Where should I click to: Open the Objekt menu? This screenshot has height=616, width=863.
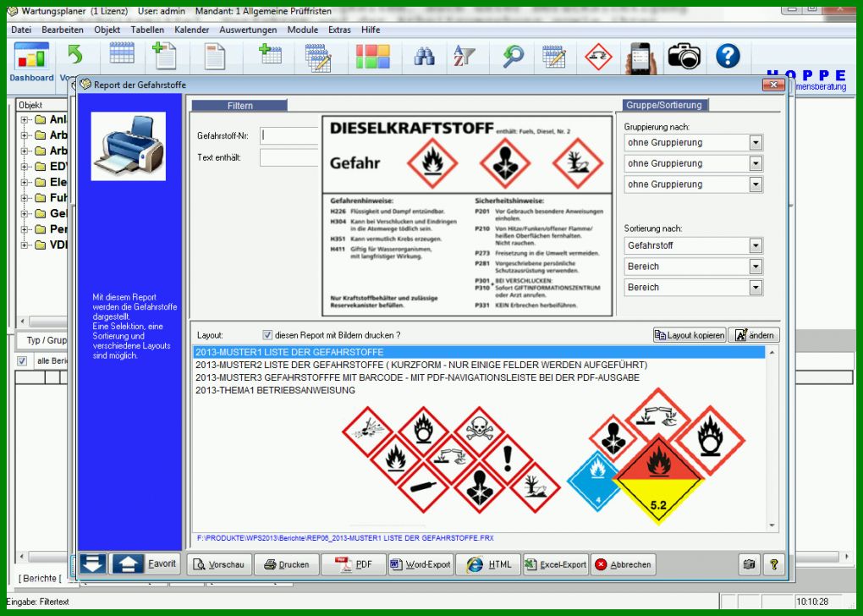[107, 30]
